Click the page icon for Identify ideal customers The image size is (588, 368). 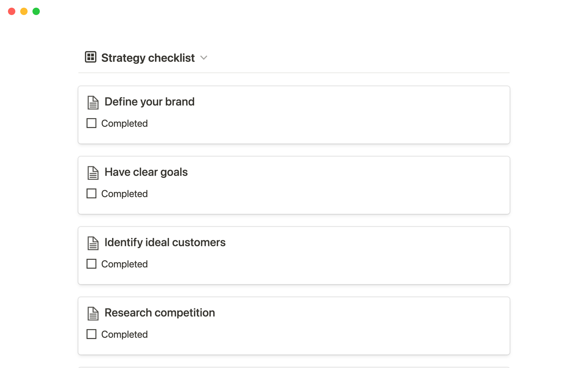[x=93, y=243]
